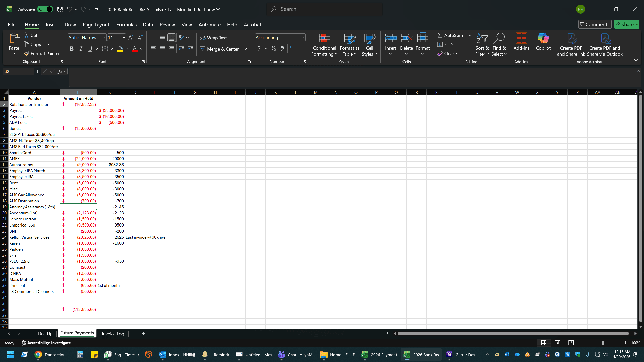Click the Increase Font Size icon
The image size is (644, 362).
click(131, 38)
